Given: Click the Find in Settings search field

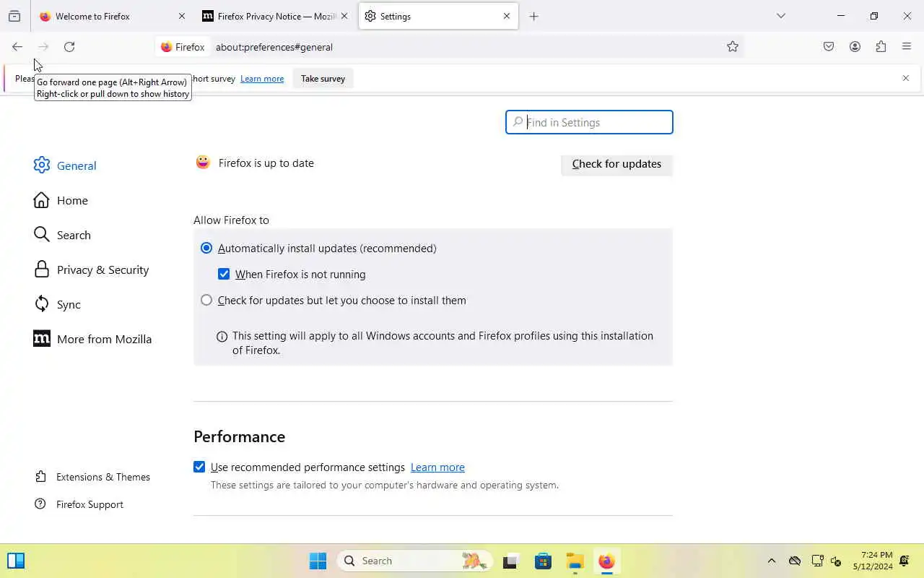Looking at the screenshot, I should pos(589,123).
